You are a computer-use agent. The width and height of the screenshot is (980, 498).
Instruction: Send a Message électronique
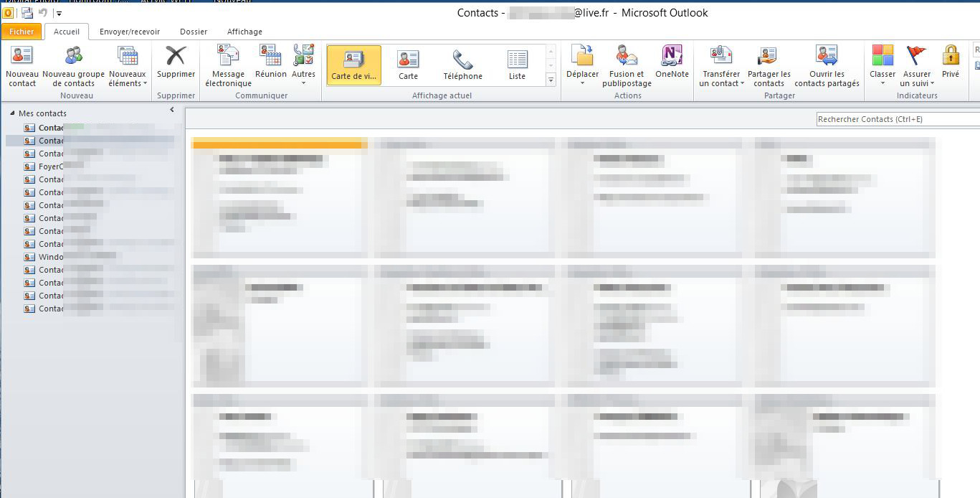(x=228, y=65)
